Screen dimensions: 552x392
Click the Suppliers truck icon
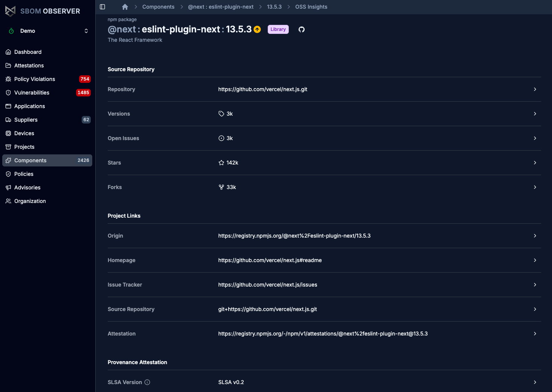point(8,120)
